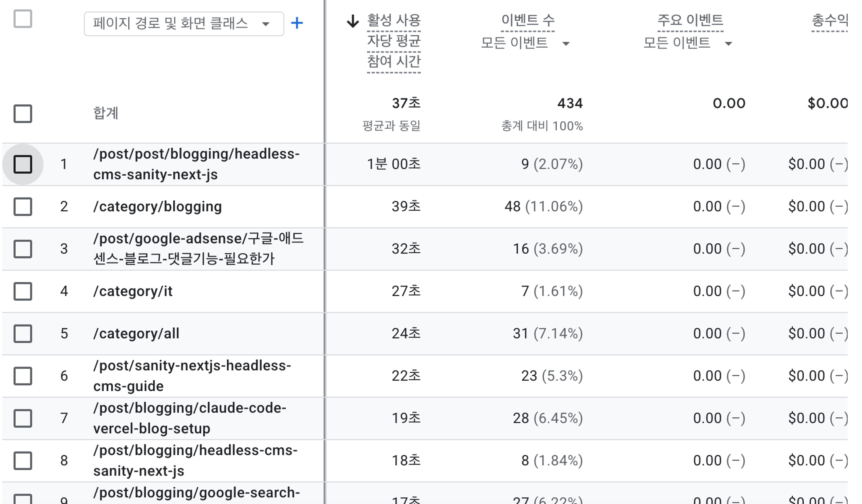Sort by the 주요 이벤트 column header
Screen dimensions: 862x504
pyautogui.click(x=690, y=20)
